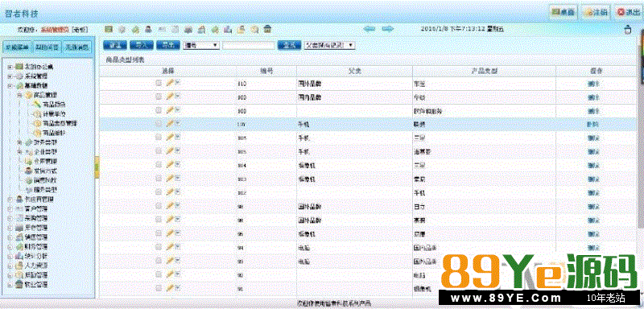Click the blue search button after the text box

[x=289, y=45]
